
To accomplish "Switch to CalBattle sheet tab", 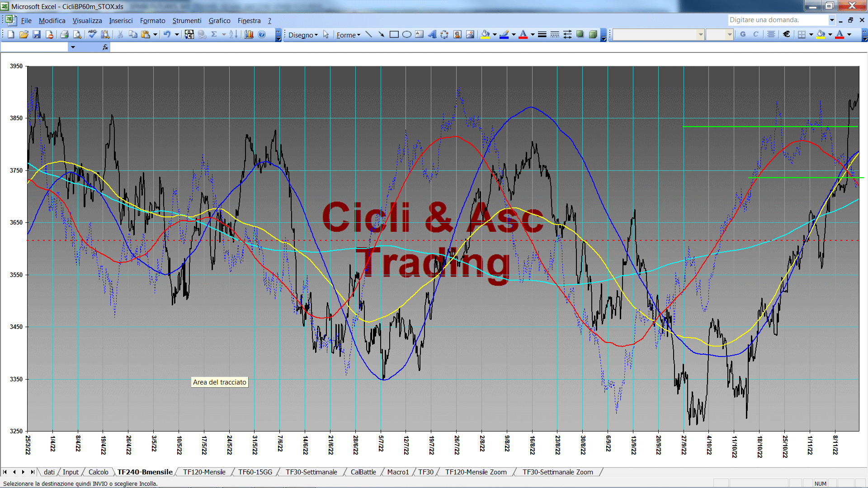I will (x=363, y=472).
